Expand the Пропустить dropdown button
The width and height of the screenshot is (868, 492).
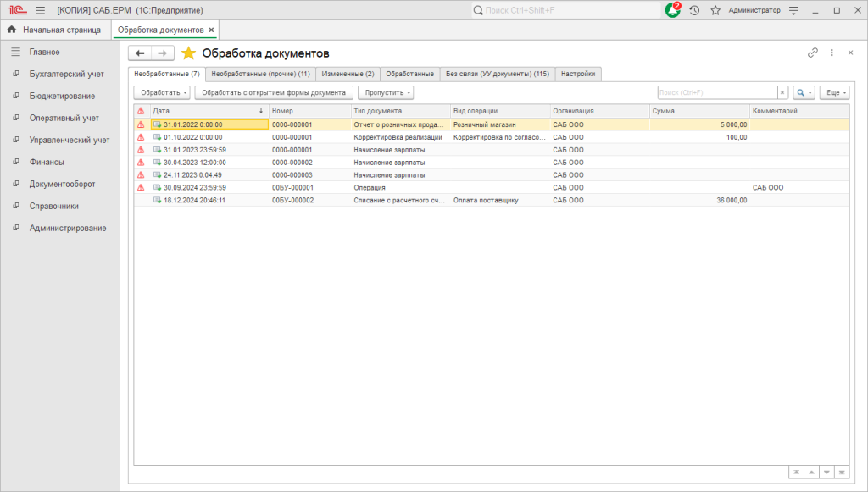click(386, 92)
